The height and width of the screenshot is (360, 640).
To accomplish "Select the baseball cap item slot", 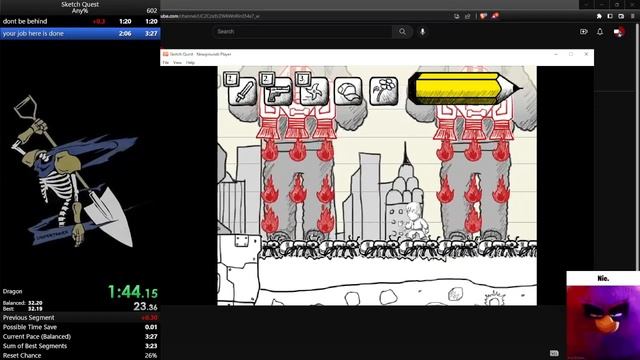I will pos(348,91).
